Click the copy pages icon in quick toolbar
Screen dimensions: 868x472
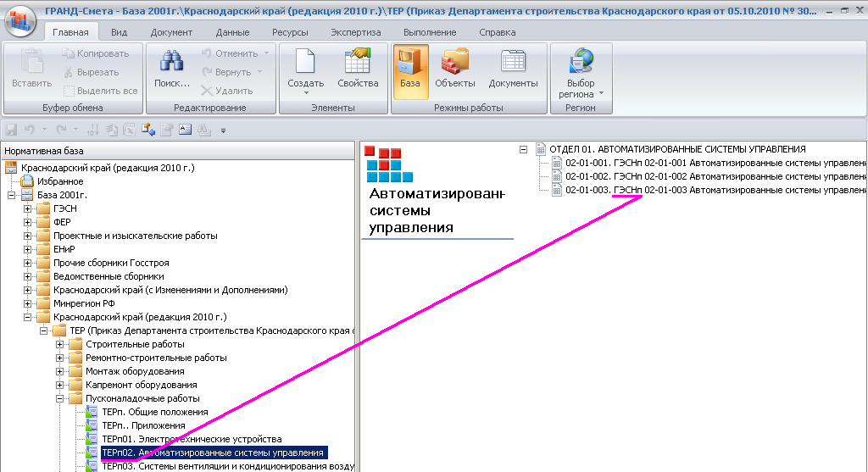point(112,130)
